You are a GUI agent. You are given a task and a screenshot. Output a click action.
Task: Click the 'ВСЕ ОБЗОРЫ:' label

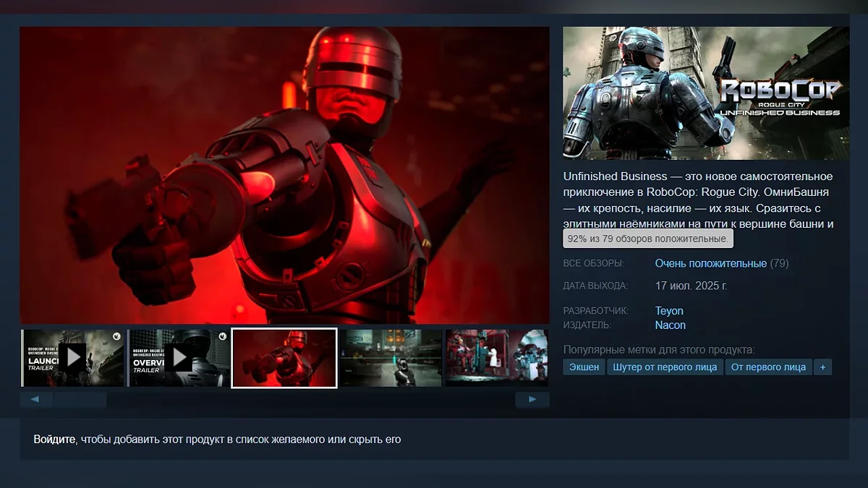pos(593,264)
